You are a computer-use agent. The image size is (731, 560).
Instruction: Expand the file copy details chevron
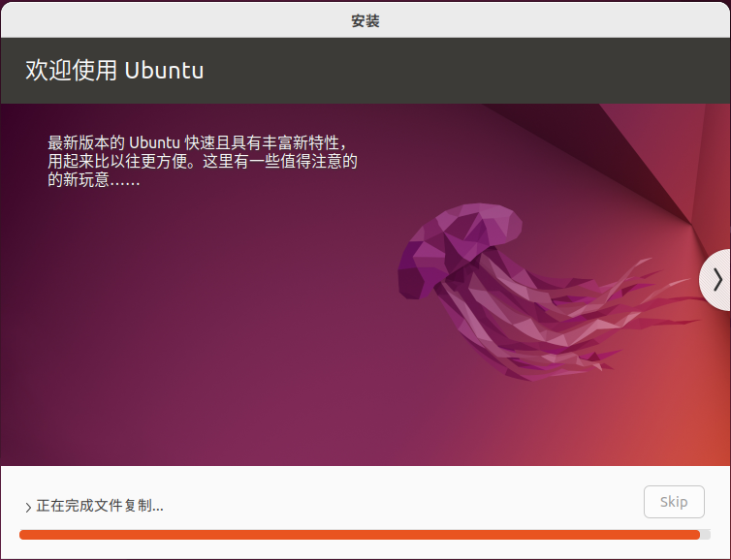click(28, 507)
